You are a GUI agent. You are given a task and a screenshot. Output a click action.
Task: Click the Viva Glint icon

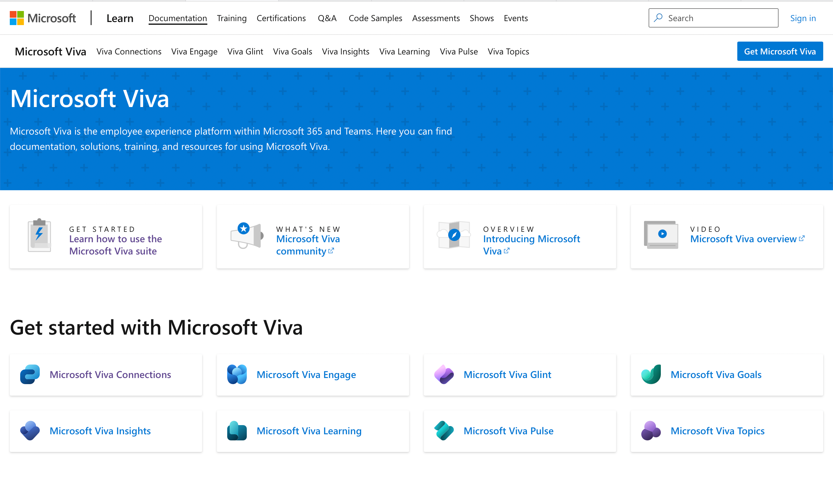point(444,375)
